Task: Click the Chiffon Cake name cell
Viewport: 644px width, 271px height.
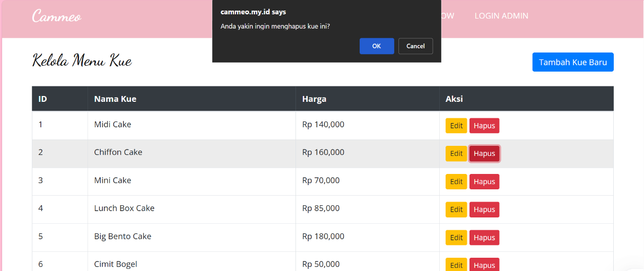Action: [118, 152]
